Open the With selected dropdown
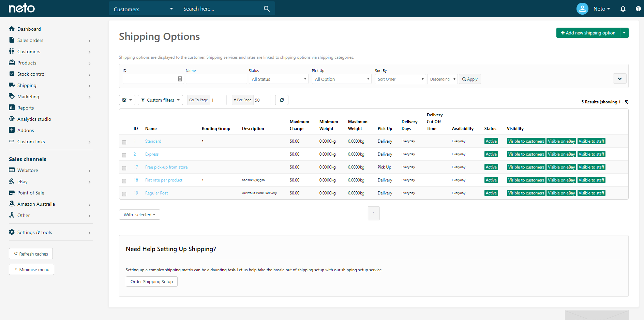 [x=139, y=215]
